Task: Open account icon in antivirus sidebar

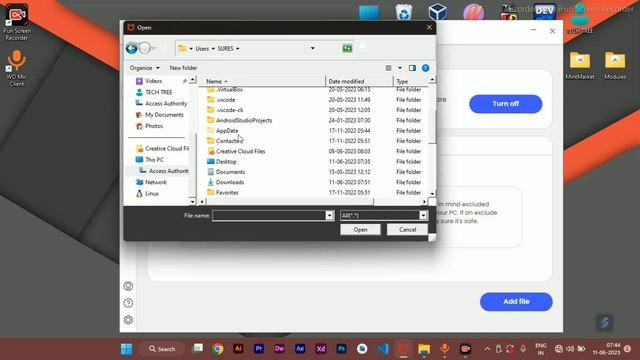Action: [128, 286]
